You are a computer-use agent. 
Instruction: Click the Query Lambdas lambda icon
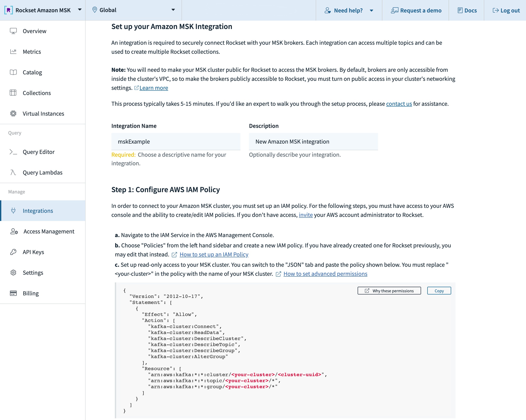[x=13, y=172]
